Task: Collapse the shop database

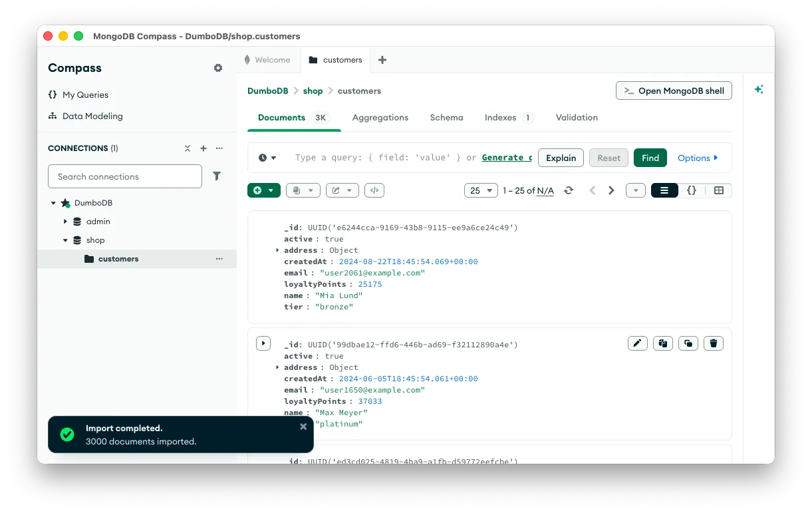Action: (65, 240)
